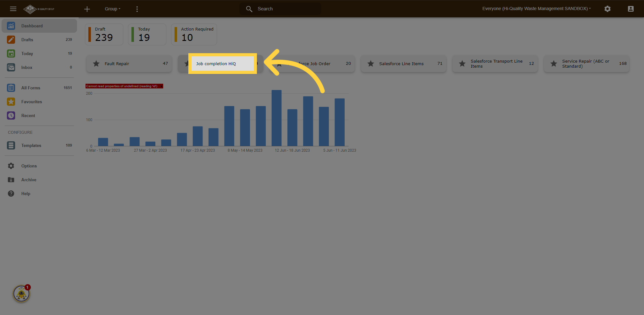Select the Templates icon under Configure
644x315 pixels.
(x=11, y=145)
